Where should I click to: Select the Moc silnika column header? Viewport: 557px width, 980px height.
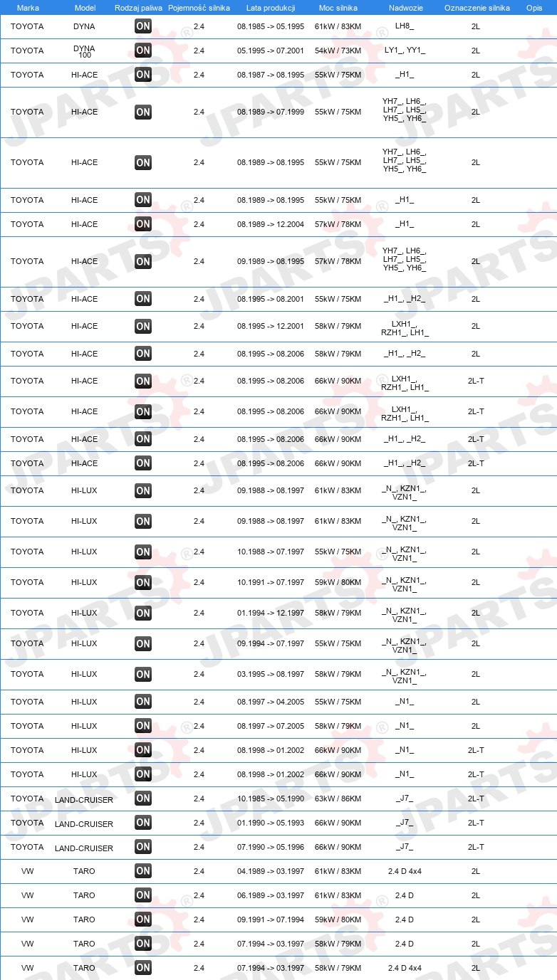coord(338,8)
